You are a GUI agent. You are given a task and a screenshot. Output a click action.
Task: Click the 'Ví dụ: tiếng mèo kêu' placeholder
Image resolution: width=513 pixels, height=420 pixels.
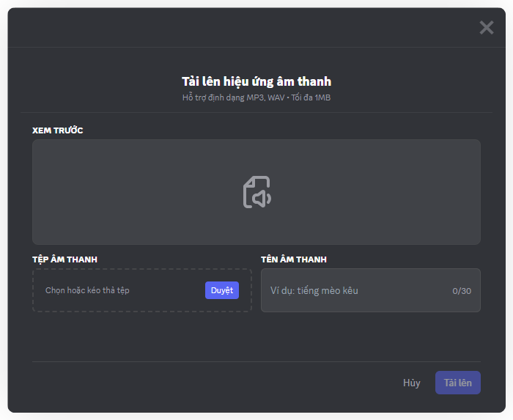[x=314, y=291]
